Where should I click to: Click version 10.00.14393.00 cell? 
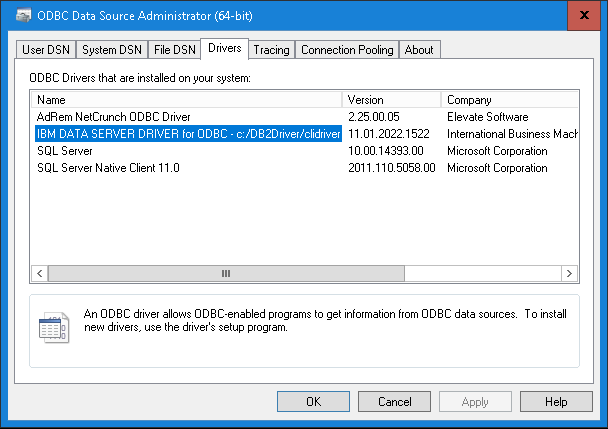coord(386,151)
